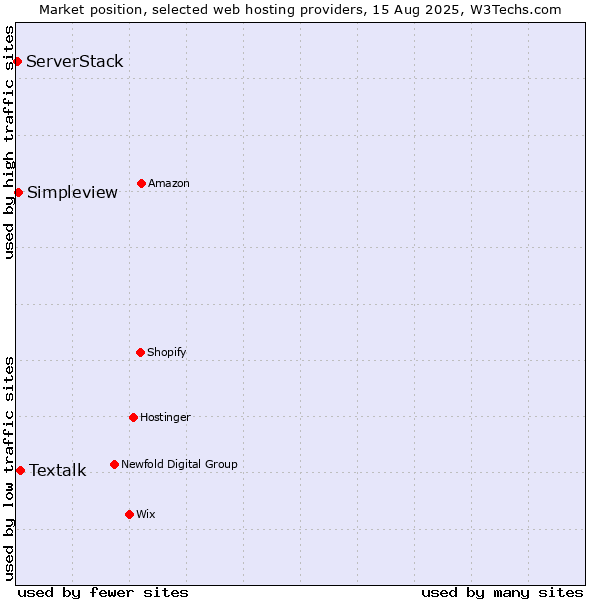Click the Wix red data point

pos(129,515)
